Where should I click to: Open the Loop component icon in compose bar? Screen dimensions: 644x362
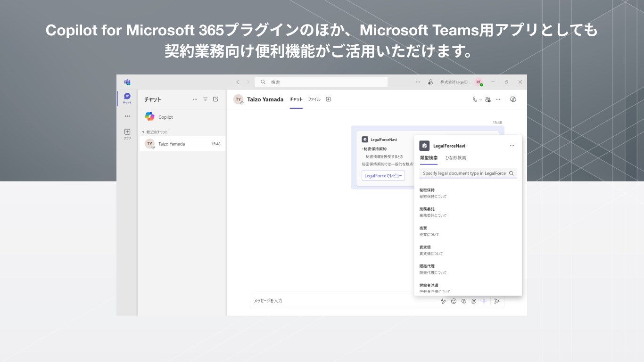tap(474, 301)
